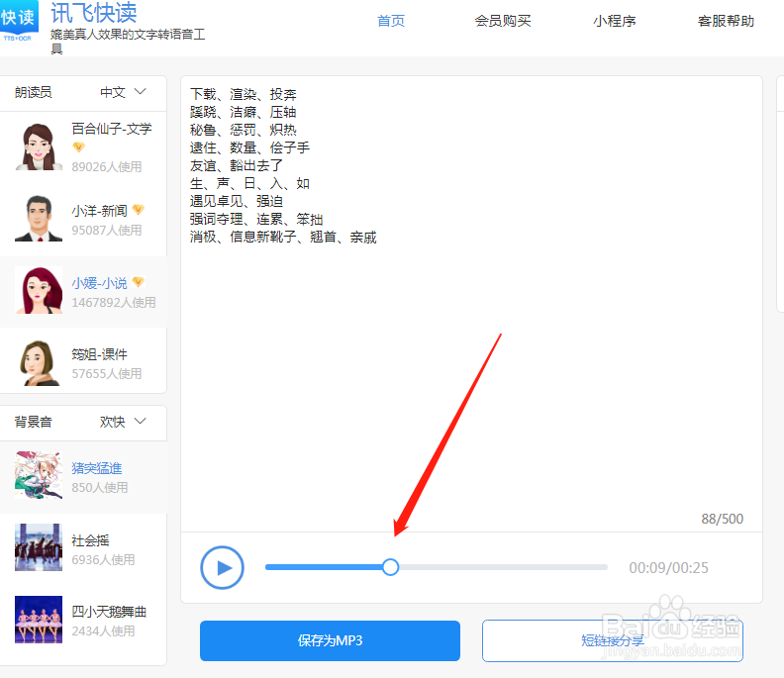The height and width of the screenshot is (678, 784).
Task: Click 小洋-新闻 name label
Action: [100, 211]
